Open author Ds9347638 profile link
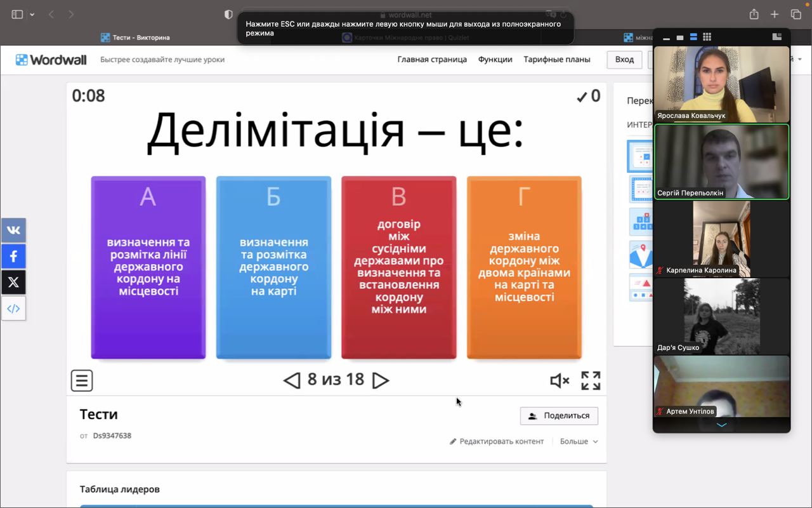812x508 pixels. click(x=112, y=436)
